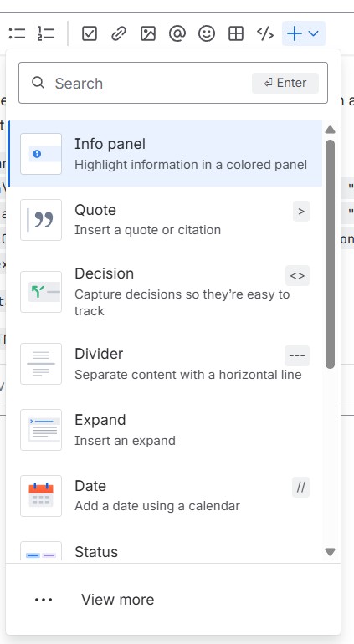
Task: Click the Date calendar thumbnail icon
Action: (x=41, y=496)
